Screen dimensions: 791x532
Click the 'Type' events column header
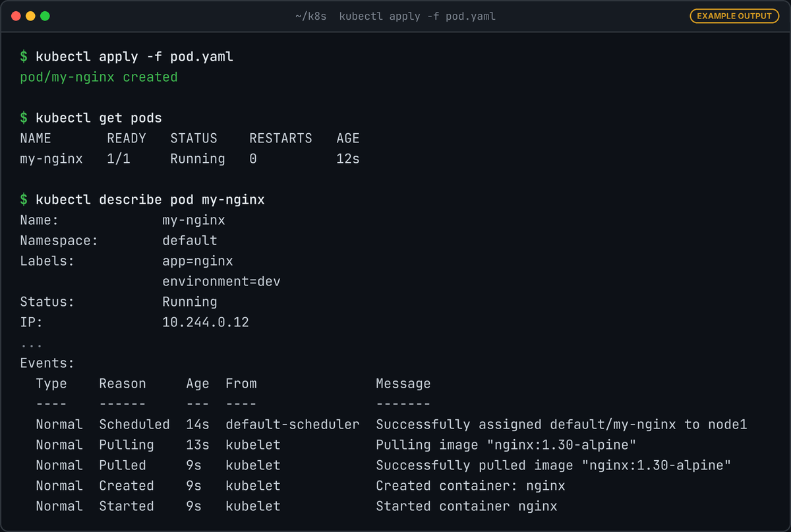[51, 384]
